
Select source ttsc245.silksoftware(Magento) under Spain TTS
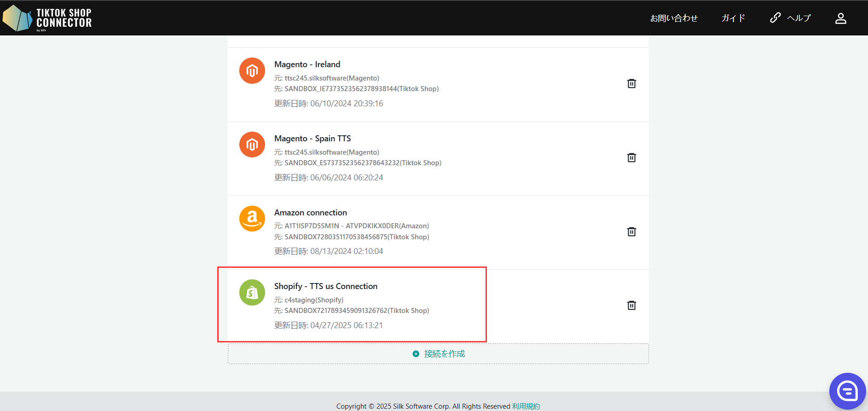[x=332, y=152]
